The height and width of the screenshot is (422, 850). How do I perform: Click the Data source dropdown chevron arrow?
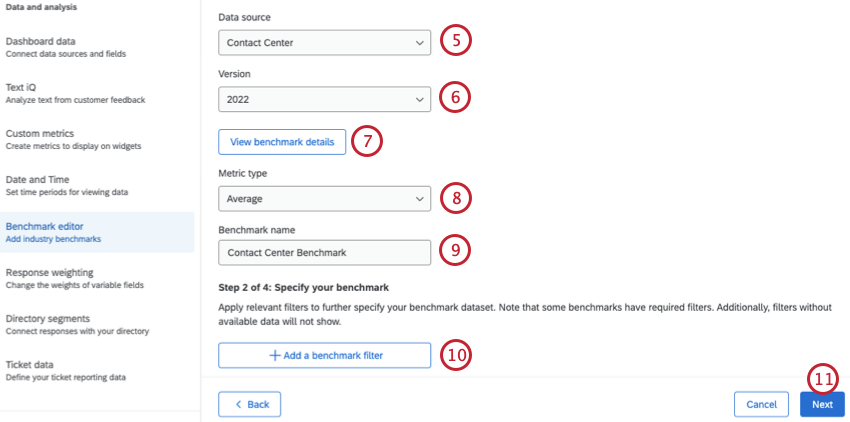418,43
